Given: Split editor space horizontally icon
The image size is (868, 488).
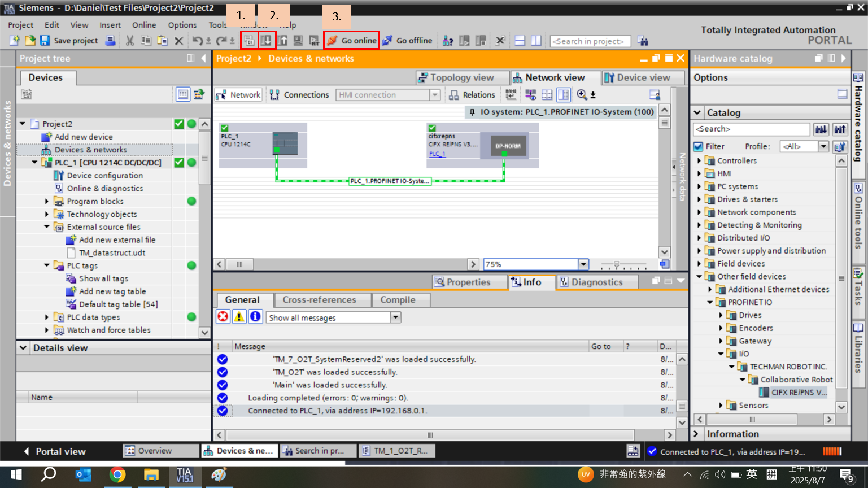Looking at the screenshot, I should 520,41.
